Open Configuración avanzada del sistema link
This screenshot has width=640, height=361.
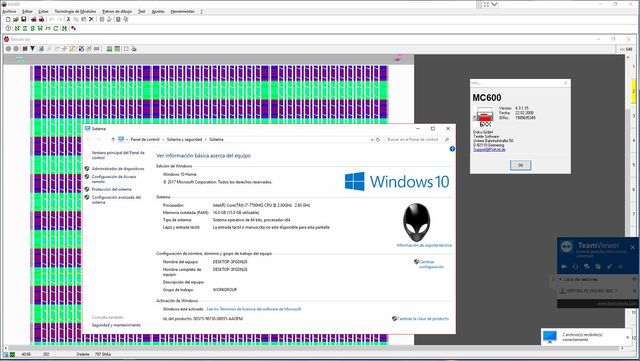click(116, 200)
